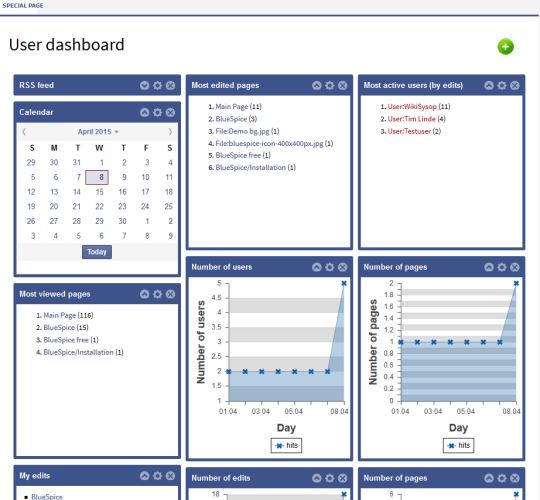Screen dimensions: 540x500
Task: Open BlueSpice/Installation in Most viewed pages
Action: (79, 353)
